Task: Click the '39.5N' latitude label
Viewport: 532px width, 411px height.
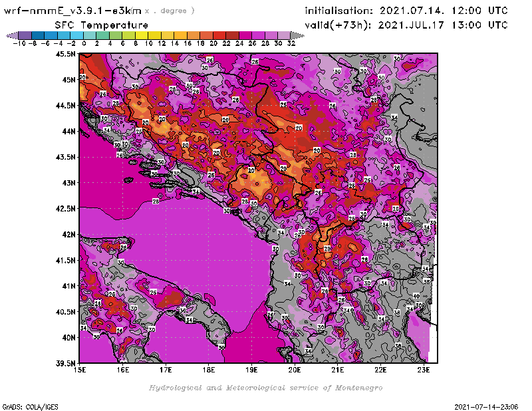Action: tap(65, 363)
